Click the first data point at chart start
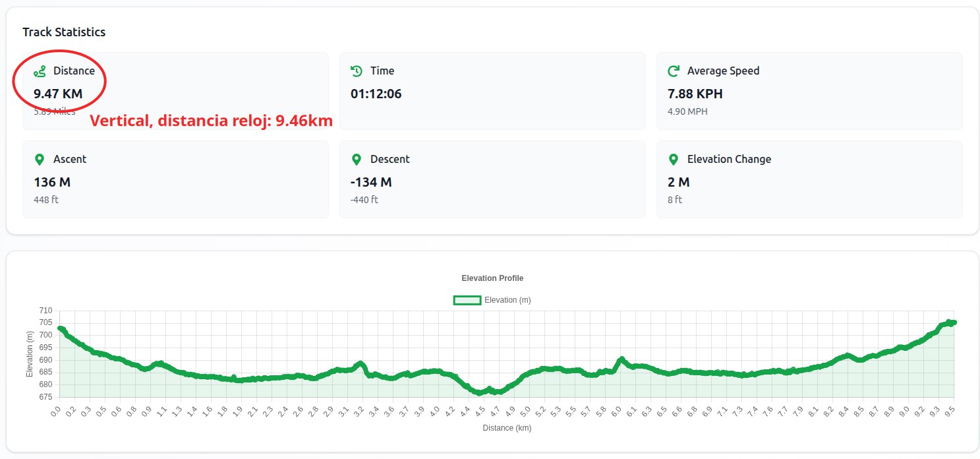 tap(60, 328)
